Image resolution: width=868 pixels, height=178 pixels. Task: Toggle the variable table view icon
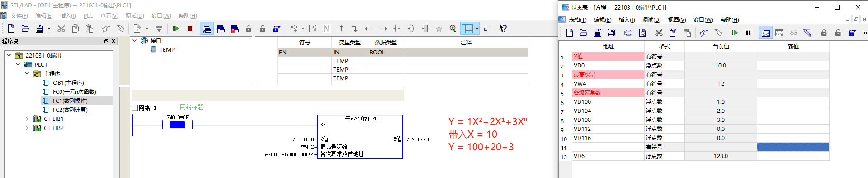pos(467,29)
